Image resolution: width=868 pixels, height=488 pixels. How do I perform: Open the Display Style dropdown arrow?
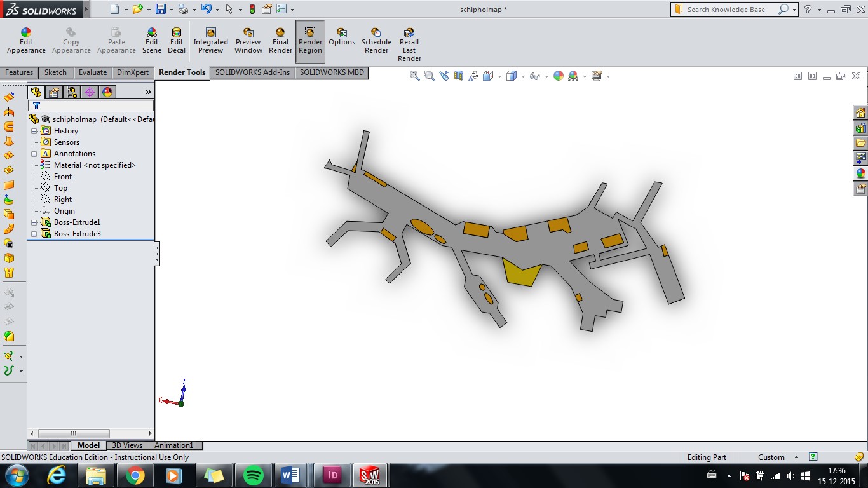click(x=523, y=76)
